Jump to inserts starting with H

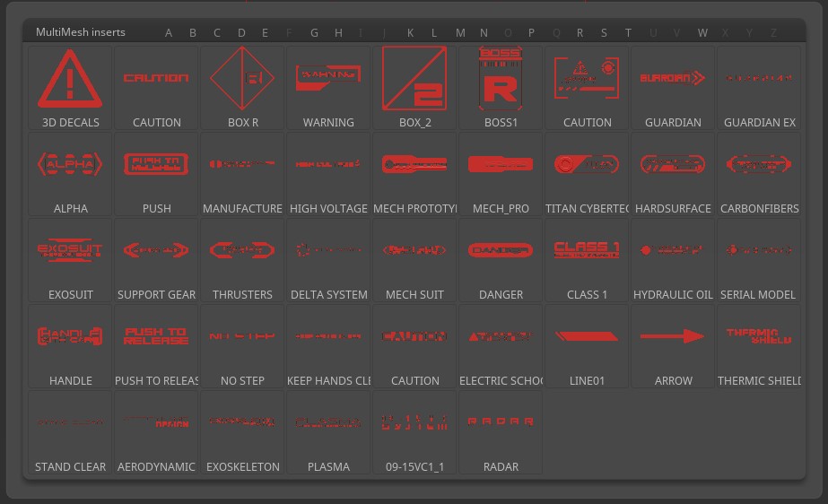[x=338, y=32]
